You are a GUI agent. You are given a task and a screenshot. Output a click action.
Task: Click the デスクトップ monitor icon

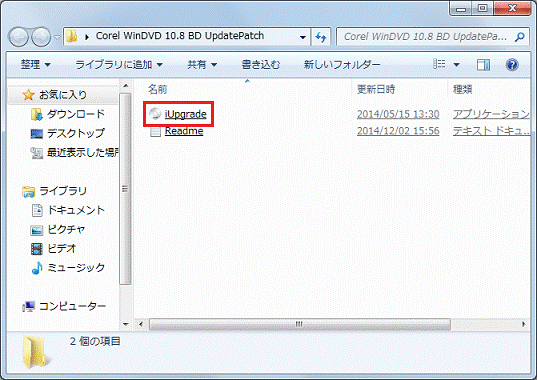[37, 134]
